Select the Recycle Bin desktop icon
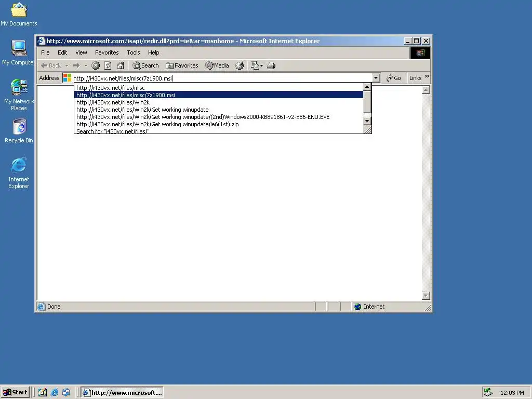Viewport: 532px width, 399px height. 19,131
